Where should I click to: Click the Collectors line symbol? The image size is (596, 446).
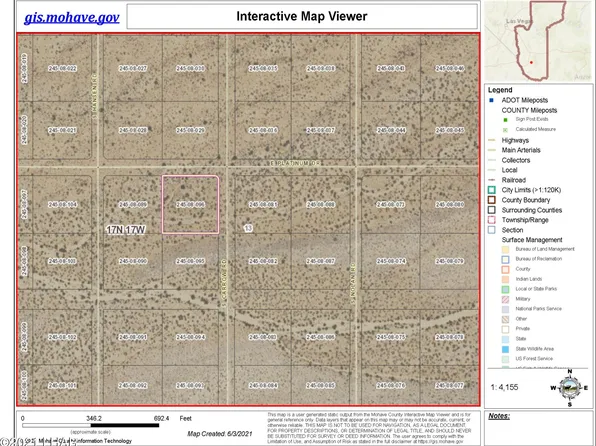tap(492, 160)
